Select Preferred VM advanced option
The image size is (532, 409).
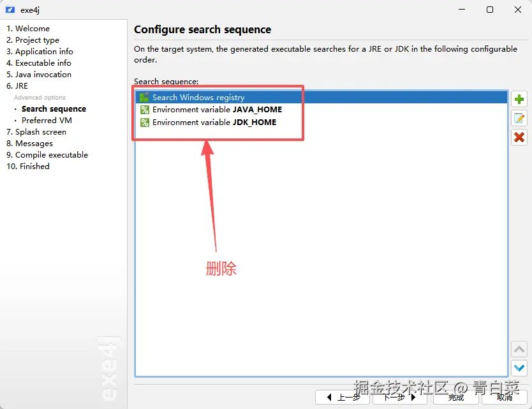click(x=47, y=121)
